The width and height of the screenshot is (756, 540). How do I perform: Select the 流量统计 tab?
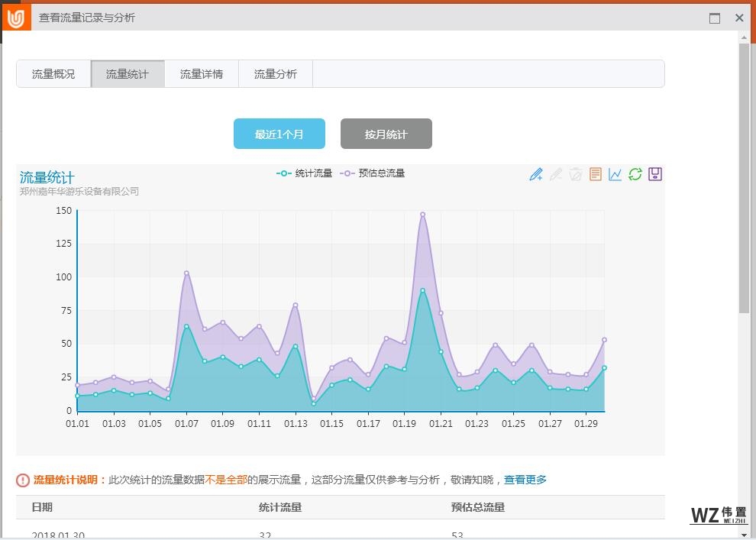tap(128, 74)
